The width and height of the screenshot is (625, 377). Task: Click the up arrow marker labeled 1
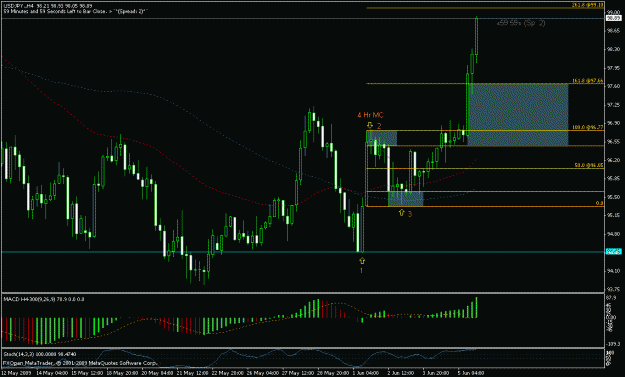coord(362,261)
